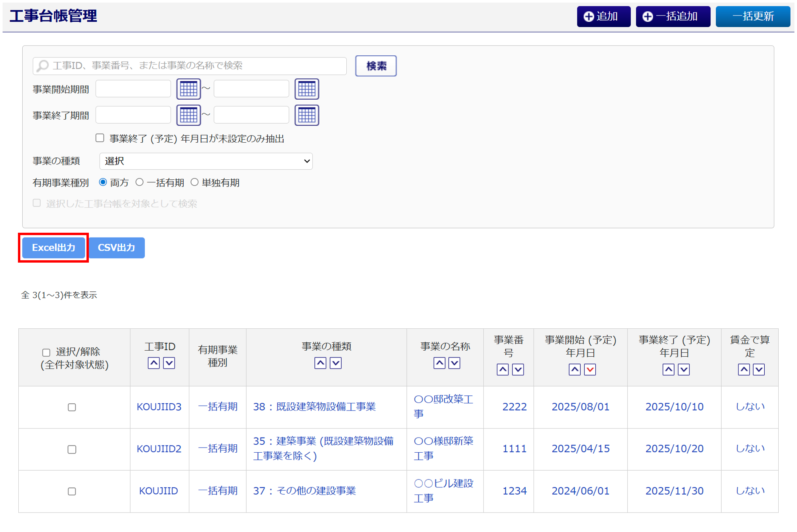Image resolution: width=797 pixels, height=532 pixels.
Task: Check the unset end-date filter checkbox
Action: (x=100, y=138)
